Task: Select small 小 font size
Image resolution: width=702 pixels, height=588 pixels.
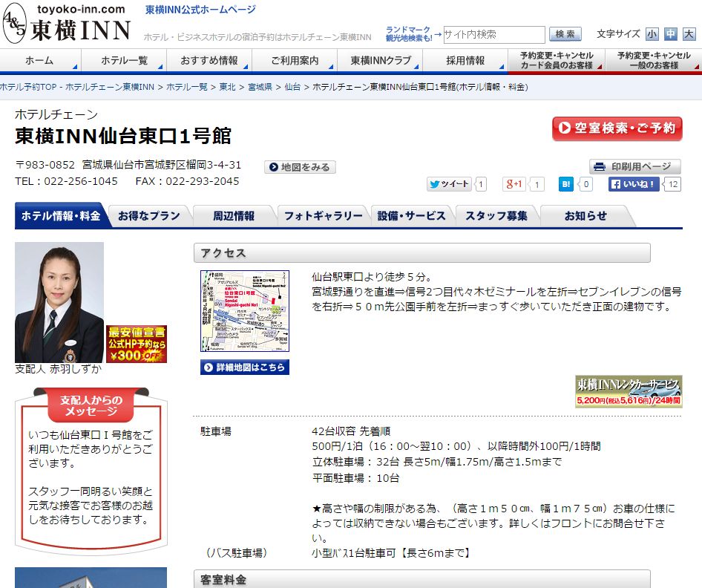Action: click(652, 34)
